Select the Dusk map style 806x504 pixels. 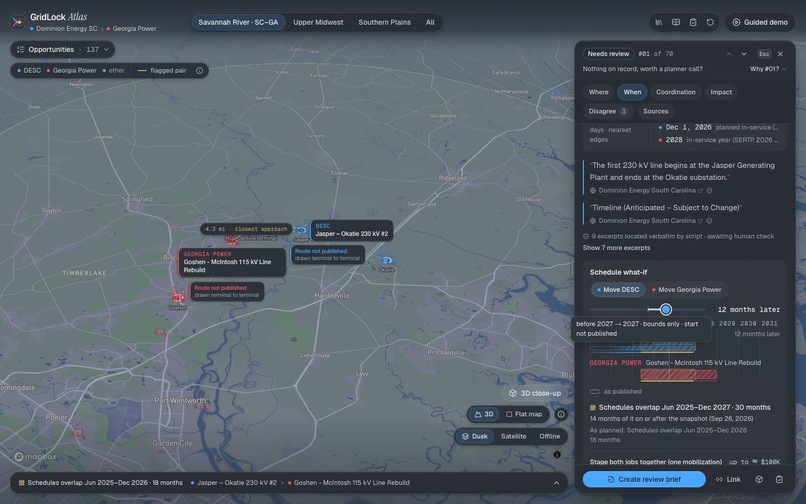click(x=474, y=436)
